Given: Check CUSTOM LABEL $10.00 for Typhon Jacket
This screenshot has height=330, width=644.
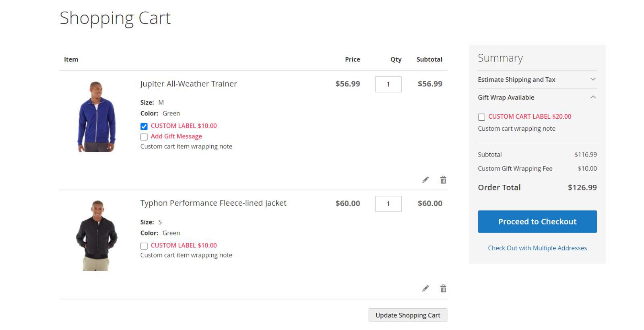Looking at the screenshot, I should [144, 246].
